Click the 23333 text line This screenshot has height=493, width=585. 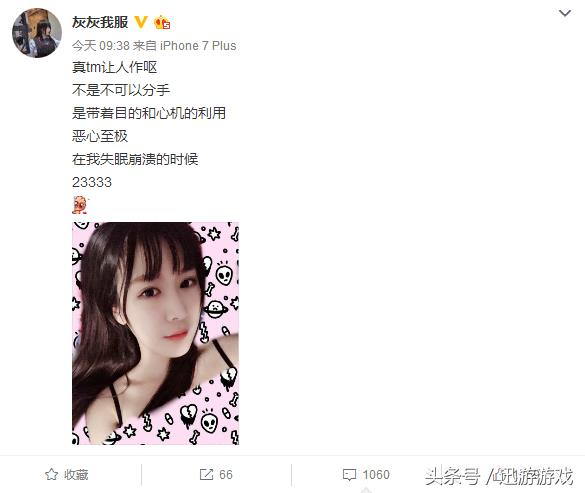pos(92,182)
